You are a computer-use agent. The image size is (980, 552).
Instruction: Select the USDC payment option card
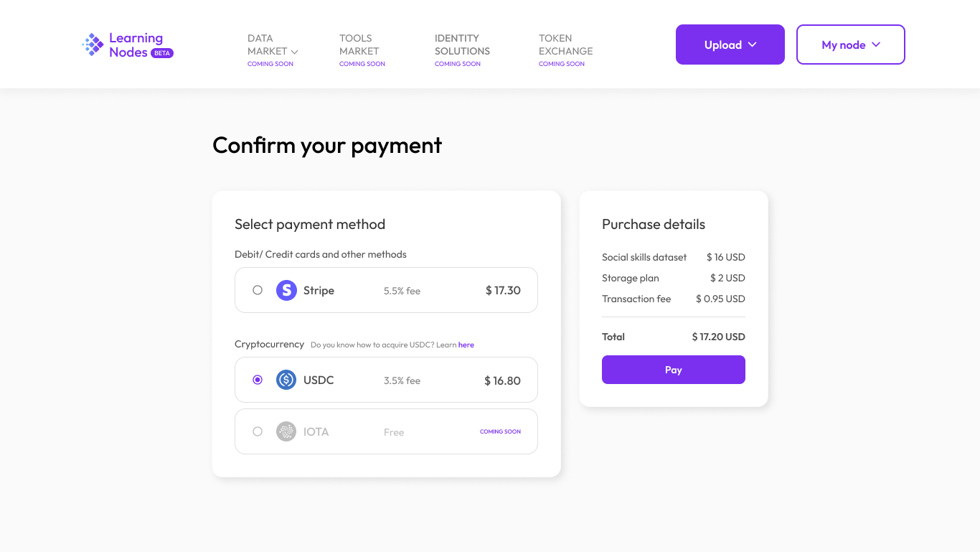coord(386,380)
